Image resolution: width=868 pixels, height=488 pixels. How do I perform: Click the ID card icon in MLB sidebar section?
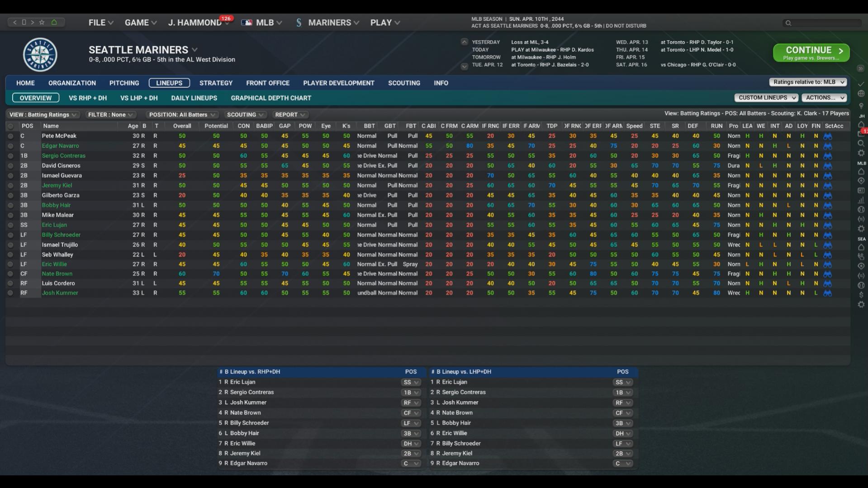click(861, 190)
